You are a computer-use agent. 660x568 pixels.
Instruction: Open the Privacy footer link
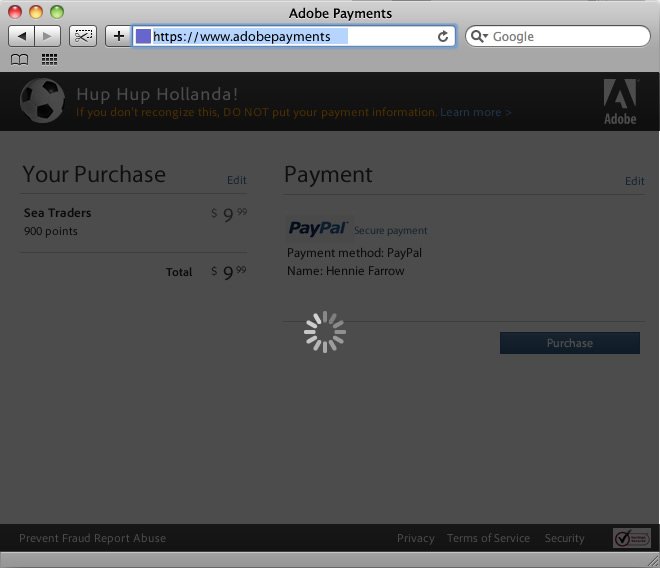[x=415, y=538]
